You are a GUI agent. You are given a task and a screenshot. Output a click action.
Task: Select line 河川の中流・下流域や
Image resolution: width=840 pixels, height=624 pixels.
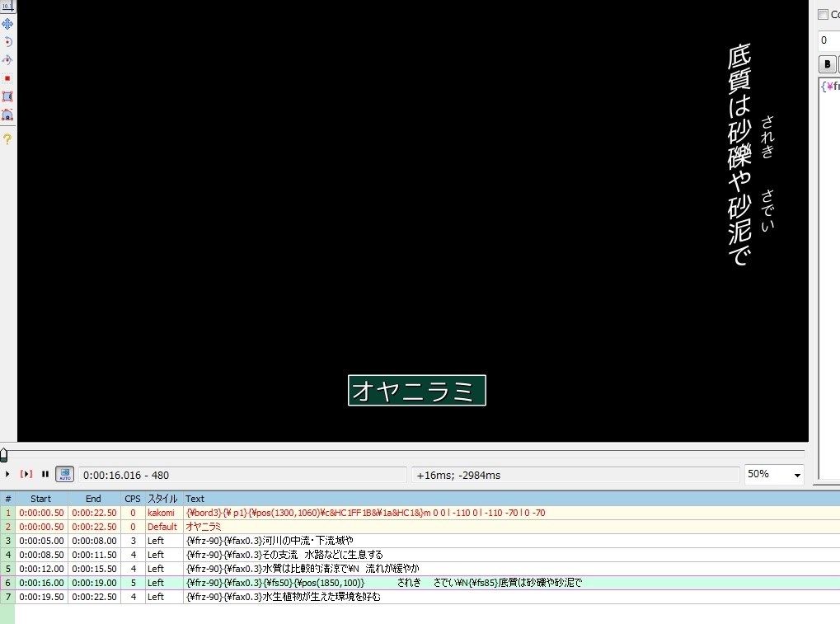click(x=420, y=541)
